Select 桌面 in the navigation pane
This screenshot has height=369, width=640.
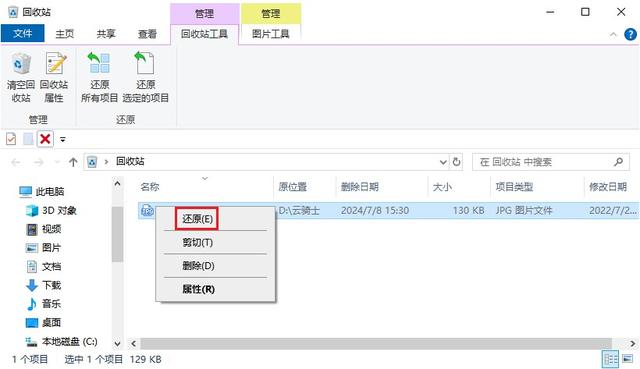coord(43,322)
